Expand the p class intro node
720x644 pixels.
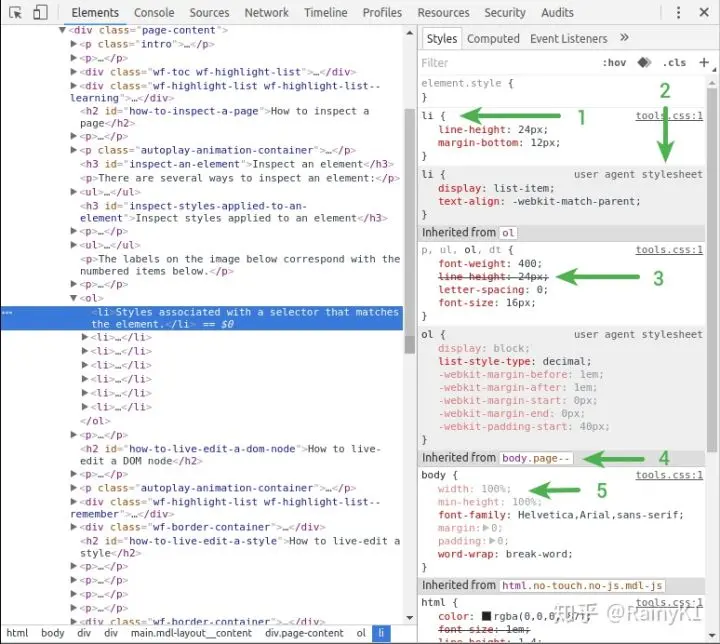[x=73, y=44]
